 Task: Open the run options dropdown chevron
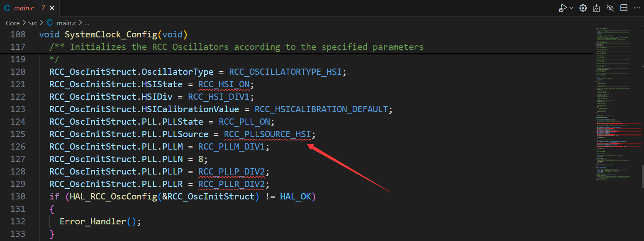(x=571, y=8)
